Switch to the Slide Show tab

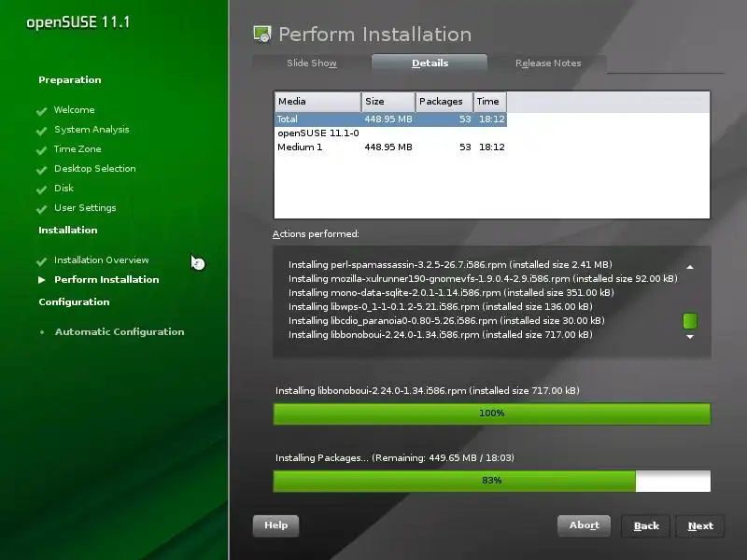click(x=312, y=63)
